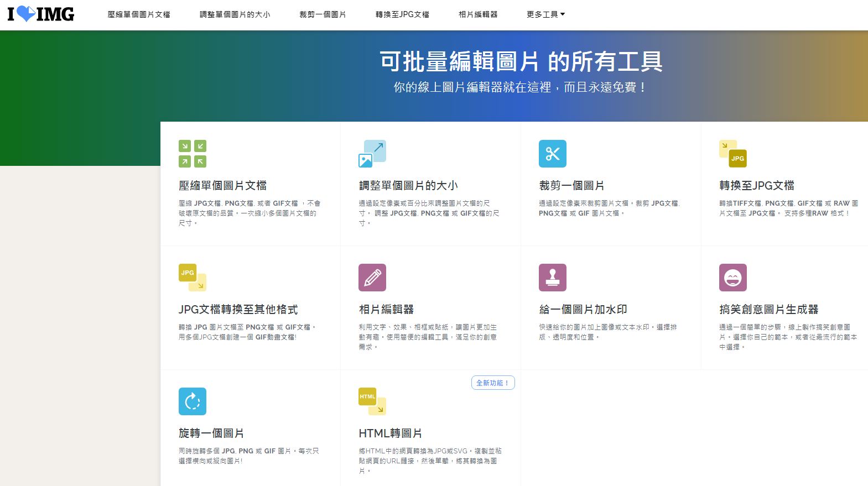
Task: Open the 相片編輯器 card title
Action: coord(386,309)
